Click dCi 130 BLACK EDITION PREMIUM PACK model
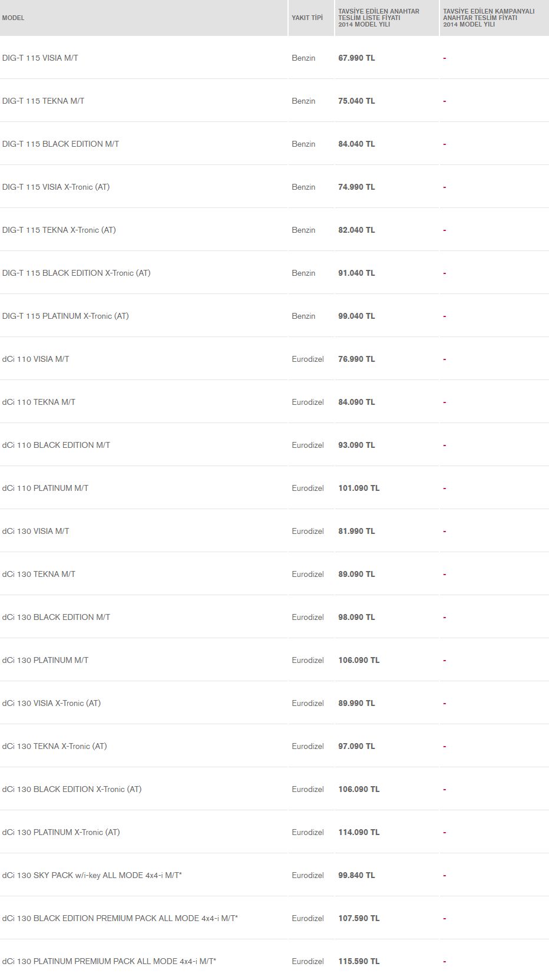The height and width of the screenshot is (980, 549). tap(120, 918)
